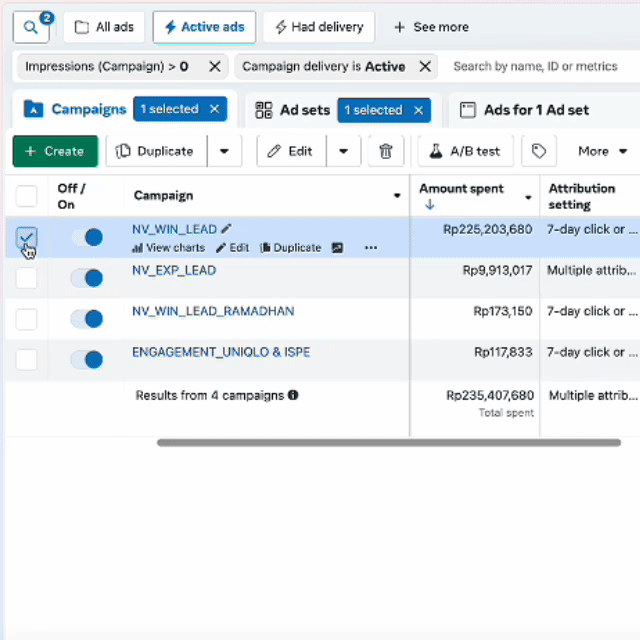Remove the Campaign delivery is Active filter

click(425, 66)
